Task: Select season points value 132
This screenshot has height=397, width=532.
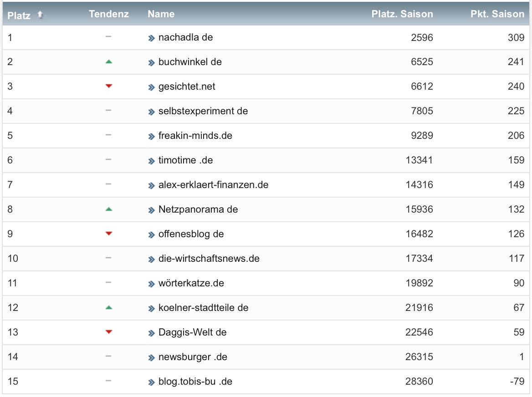Action: click(x=516, y=209)
